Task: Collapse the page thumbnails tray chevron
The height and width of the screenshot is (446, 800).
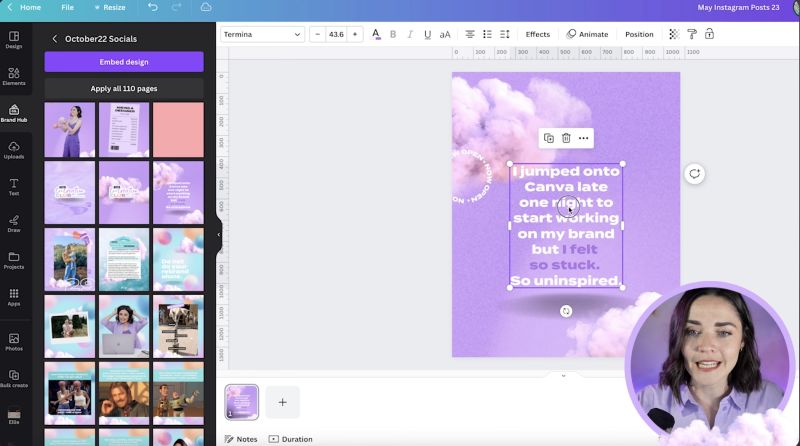Action: (x=564, y=376)
